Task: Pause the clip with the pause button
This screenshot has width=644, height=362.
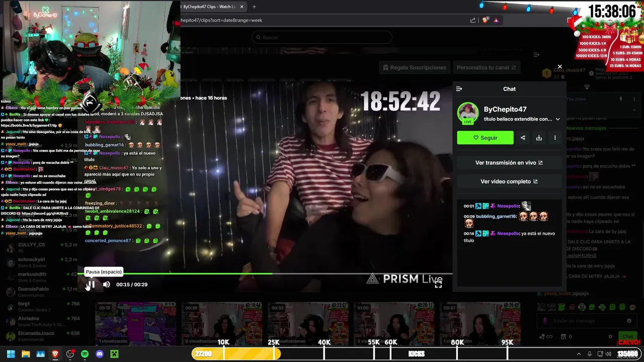Action: coord(92,285)
